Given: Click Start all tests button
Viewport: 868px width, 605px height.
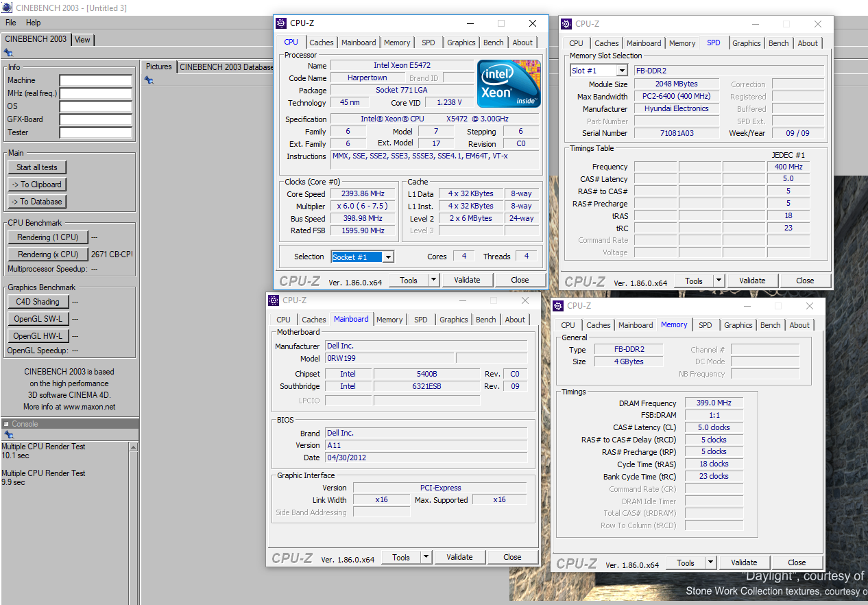Looking at the screenshot, I should 37,167.
